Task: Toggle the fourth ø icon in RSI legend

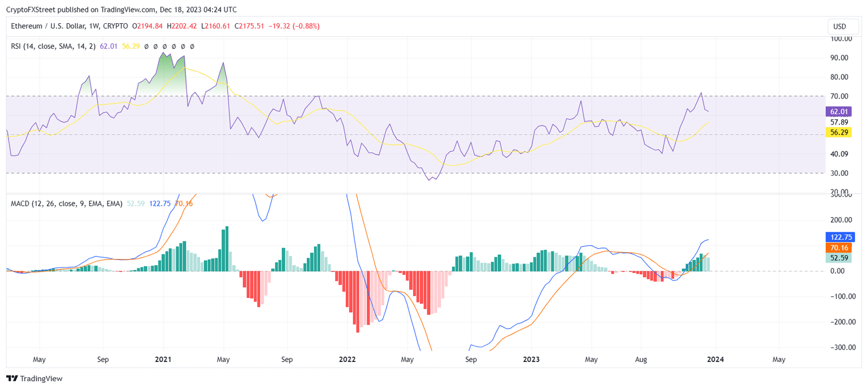Action: pos(173,46)
